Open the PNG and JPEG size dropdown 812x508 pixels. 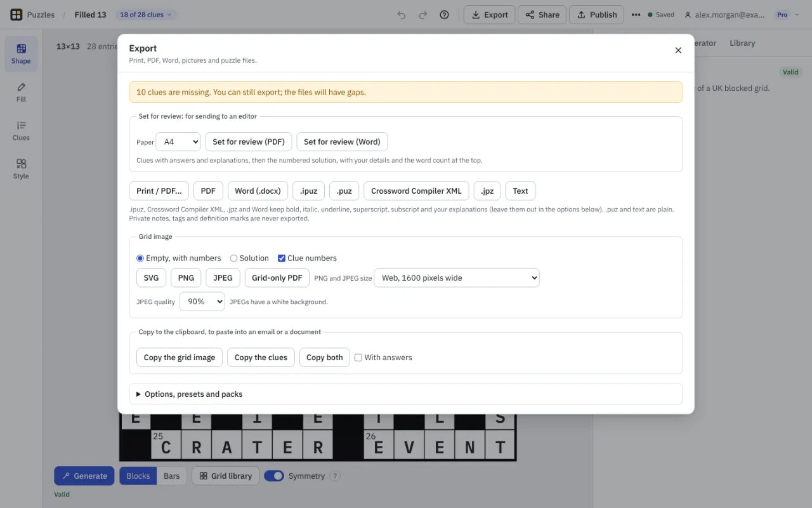(457, 277)
